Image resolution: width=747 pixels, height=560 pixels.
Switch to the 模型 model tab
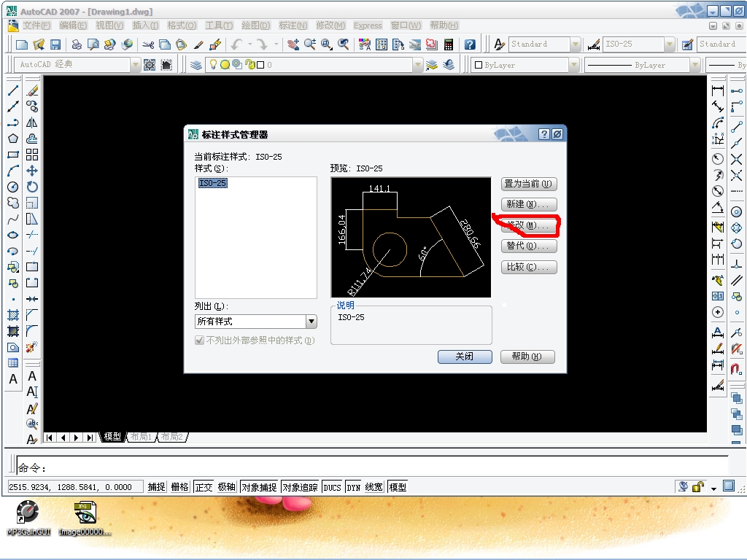click(112, 437)
